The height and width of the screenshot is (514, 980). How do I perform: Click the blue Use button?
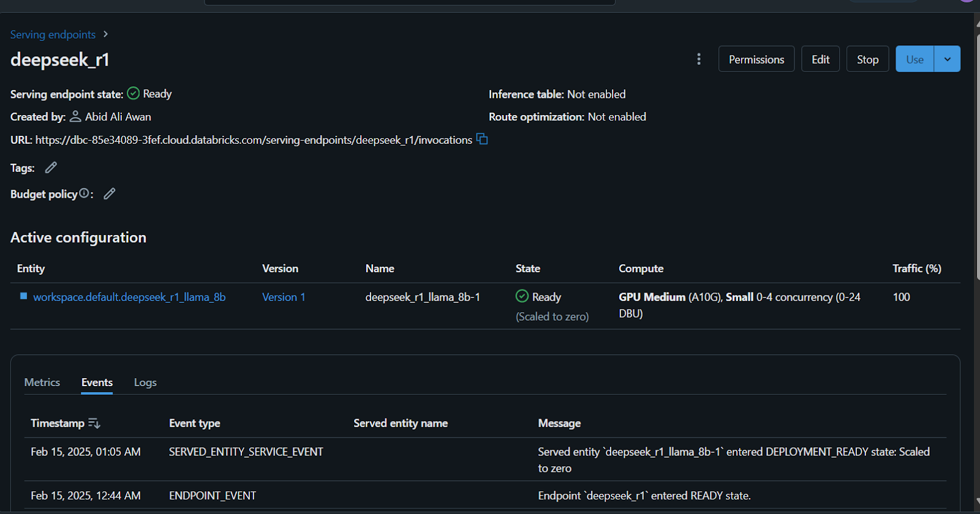pyautogui.click(x=914, y=59)
